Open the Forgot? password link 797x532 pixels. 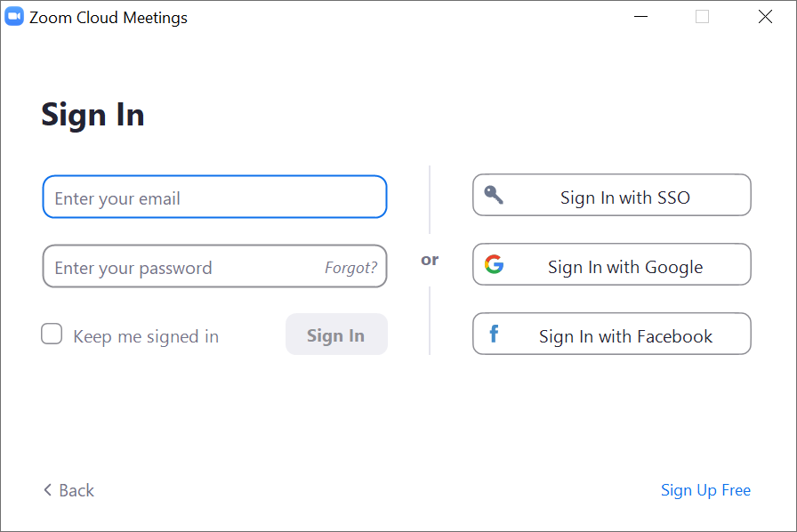point(350,268)
